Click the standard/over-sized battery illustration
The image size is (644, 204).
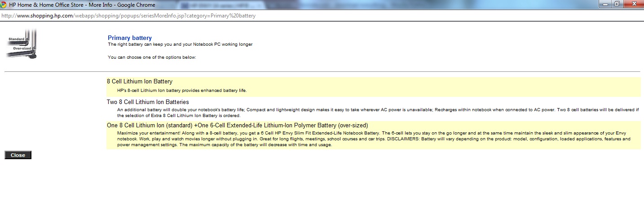click(21, 43)
